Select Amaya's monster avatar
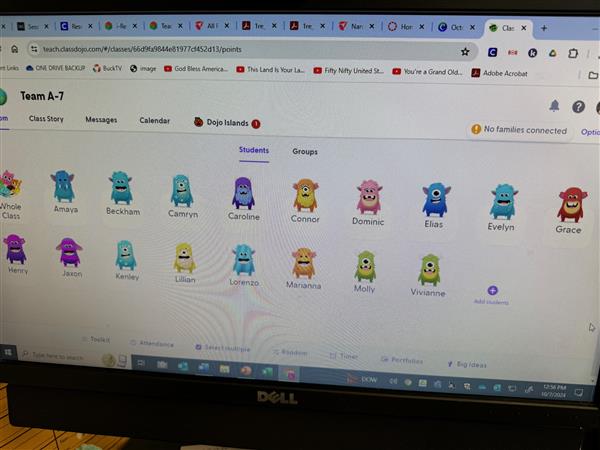The width and height of the screenshot is (600, 450). pos(63,186)
